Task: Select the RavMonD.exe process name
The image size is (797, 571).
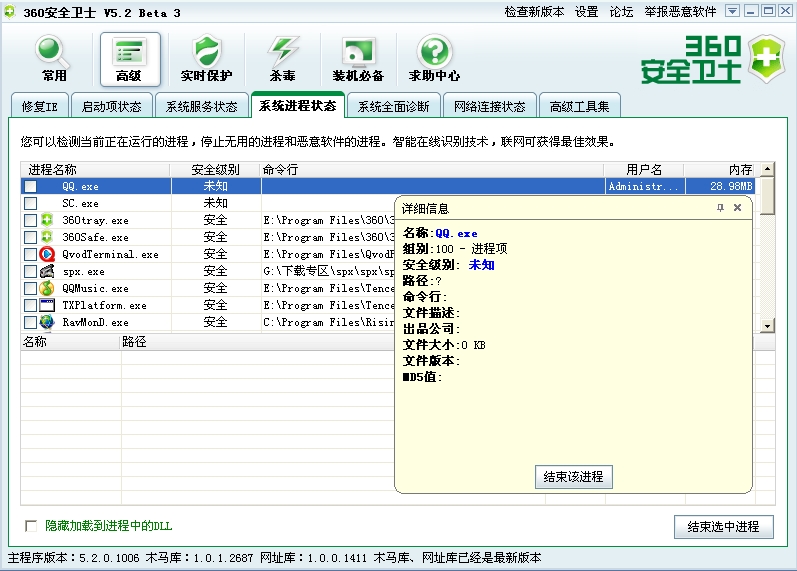Action: pyautogui.click(x=96, y=322)
